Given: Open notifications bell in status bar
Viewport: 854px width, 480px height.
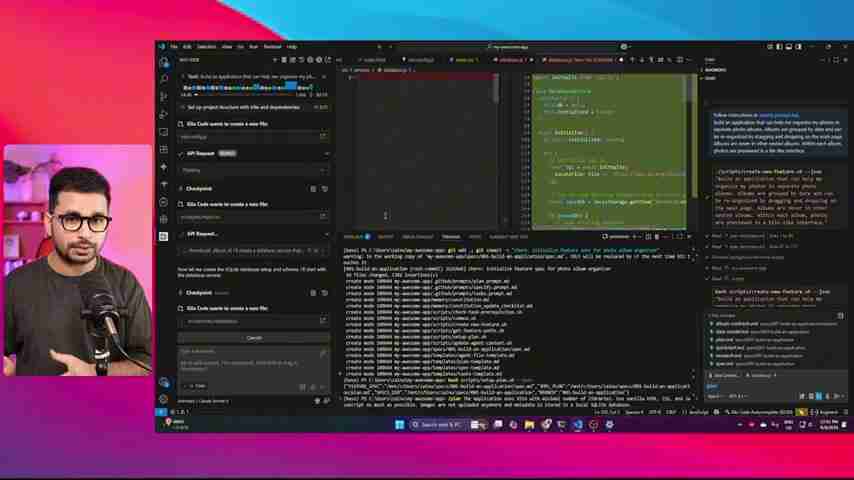Looking at the screenshot, I should [845, 412].
